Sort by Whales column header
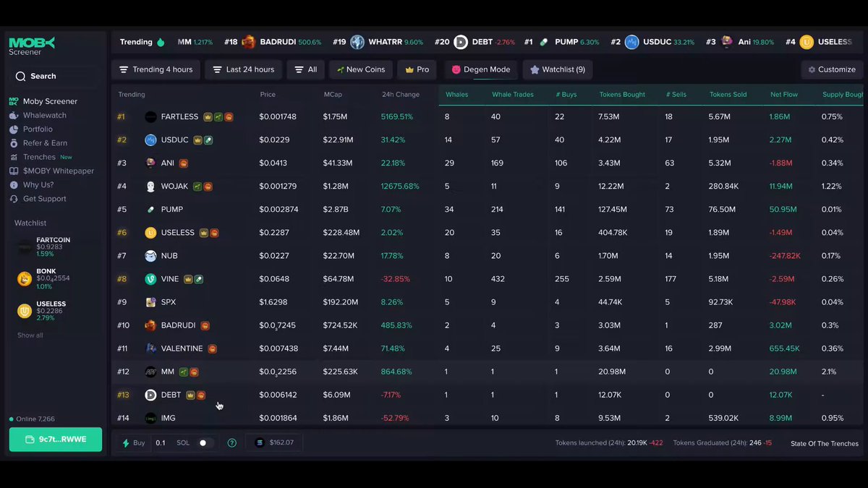 click(456, 95)
